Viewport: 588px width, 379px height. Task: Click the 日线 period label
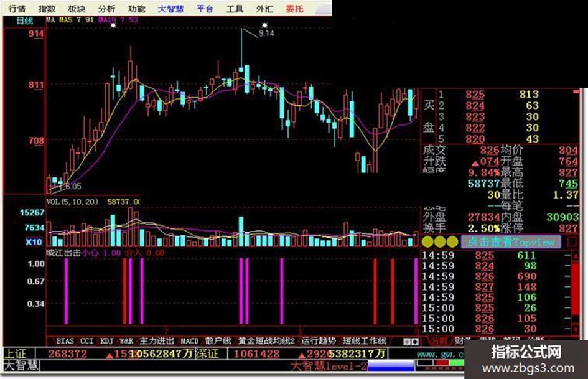(x=25, y=21)
